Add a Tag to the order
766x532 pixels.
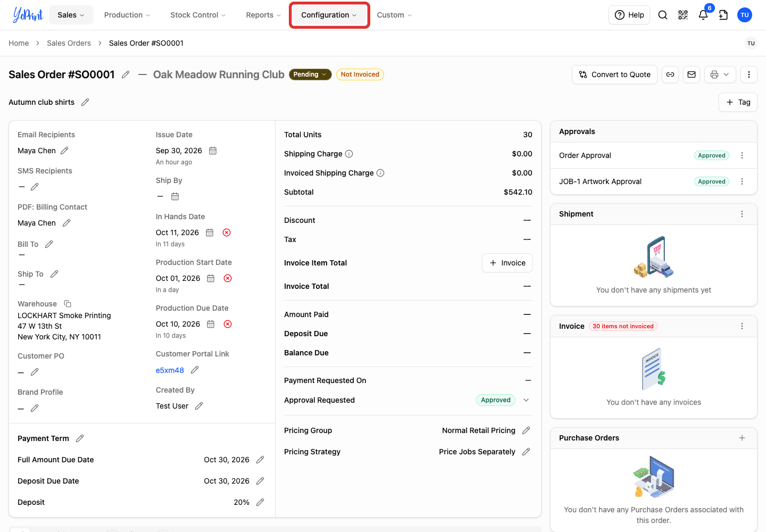[x=738, y=102]
